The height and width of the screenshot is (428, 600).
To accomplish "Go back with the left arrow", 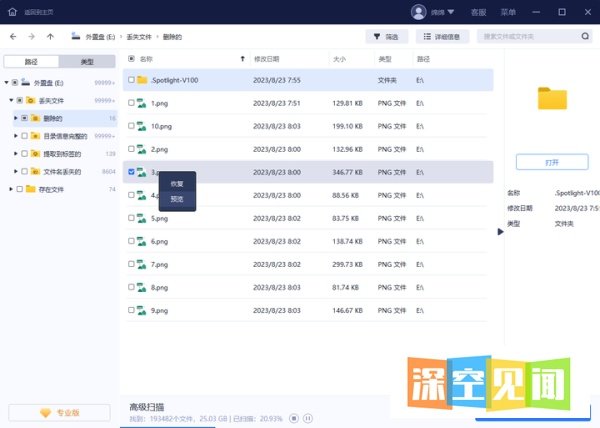I will coord(13,37).
